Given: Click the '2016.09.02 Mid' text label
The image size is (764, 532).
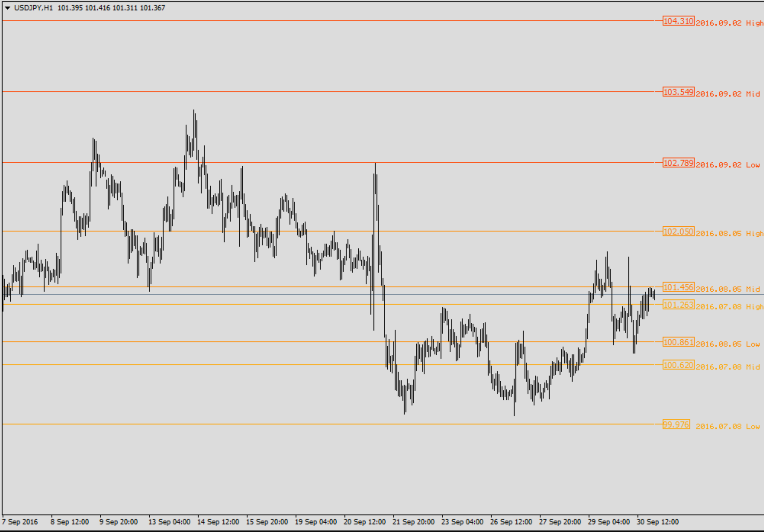Looking at the screenshot, I should 728,94.
